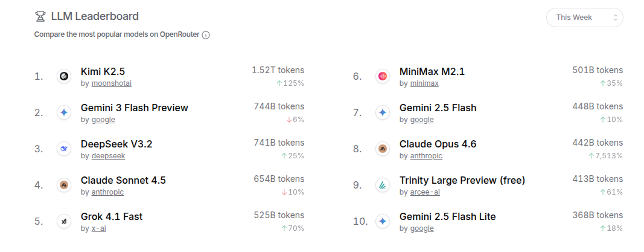This screenshot has width=644, height=252.
Task: Click the trophy icon beside LLM Leaderboard
Action: point(40,16)
